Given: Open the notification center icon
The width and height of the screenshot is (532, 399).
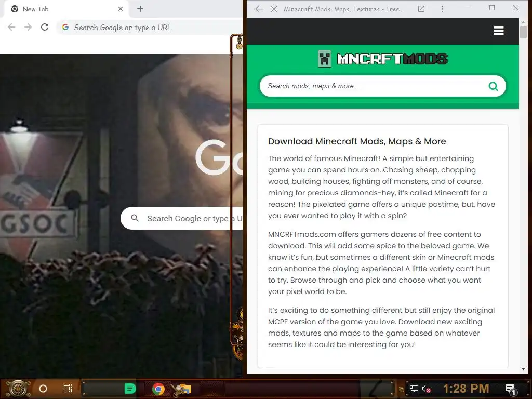Looking at the screenshot, I should pyautogui.click(x=510, y=389).
